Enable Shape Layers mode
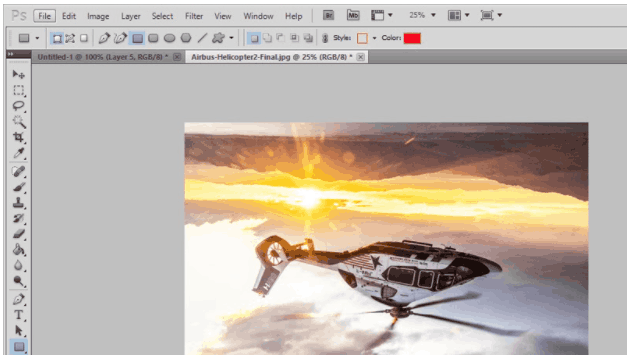Screen dimensions: 633x360 [x=57, y=38]
